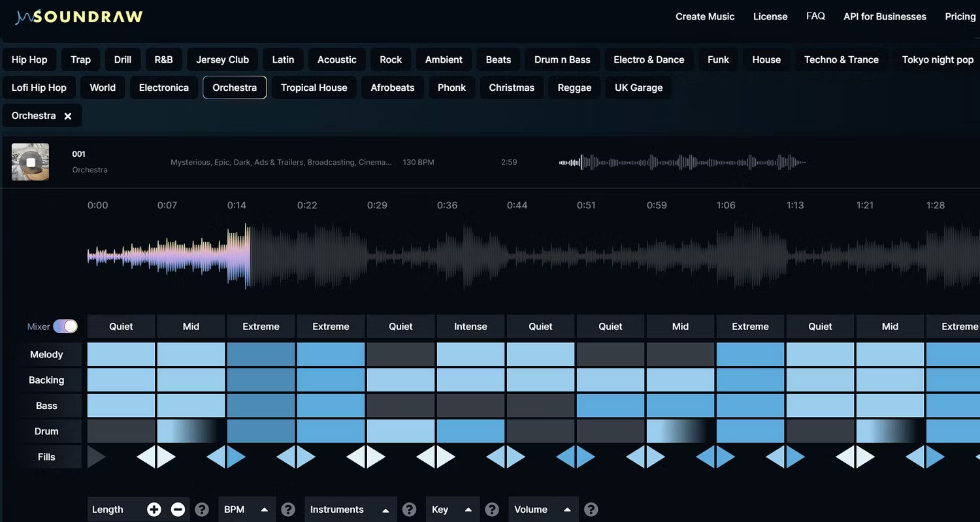The image size is (980, 522).
Task: Click the help icon next to Volume
Action: 591,509
